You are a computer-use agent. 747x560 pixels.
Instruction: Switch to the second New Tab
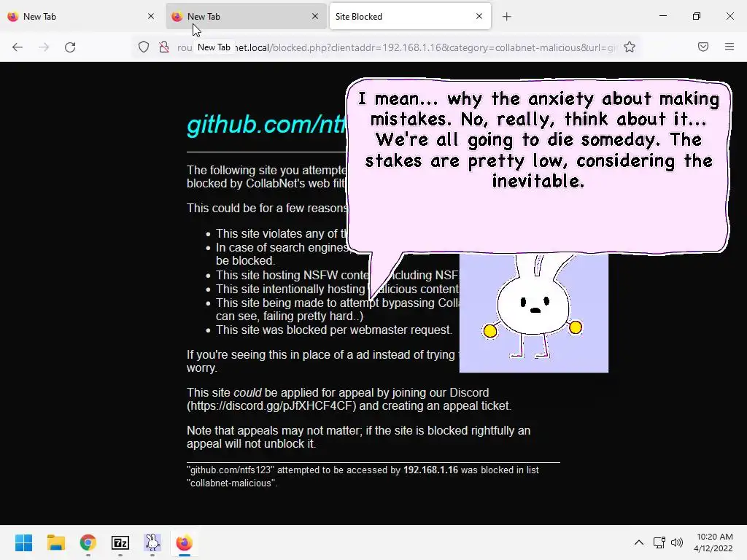[245, 17]
